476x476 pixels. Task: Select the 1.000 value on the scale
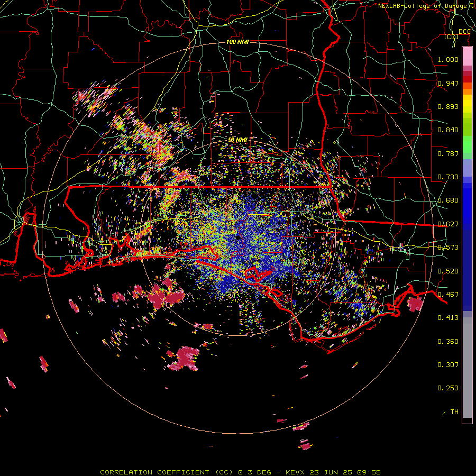click(x=448, y=59)
